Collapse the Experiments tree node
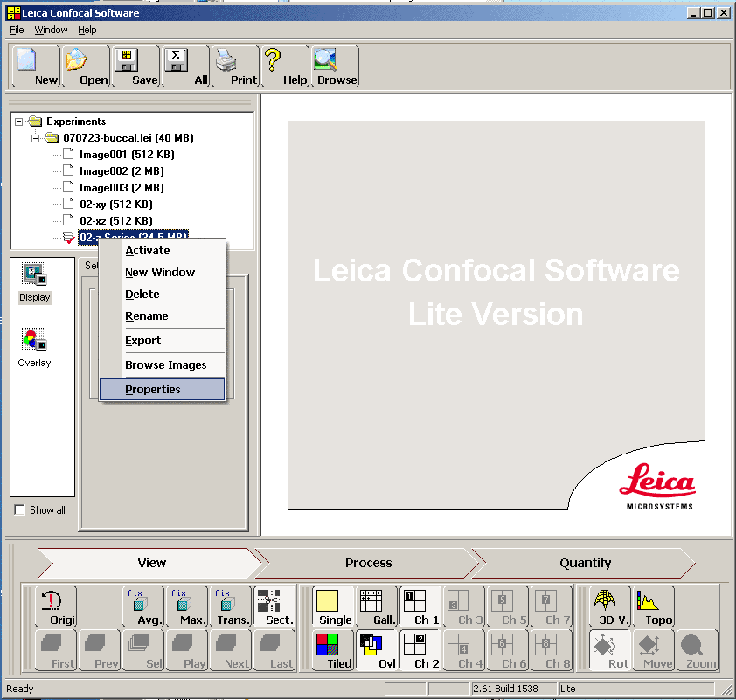Screen dimensions: 736x700 pyautogui.click(x=18, y=122)
